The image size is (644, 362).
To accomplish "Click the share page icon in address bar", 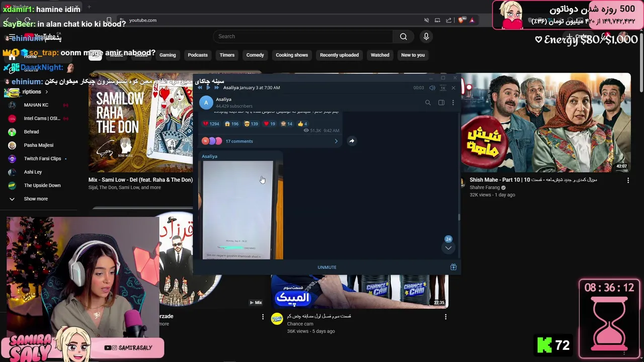I will pos(448,20).
